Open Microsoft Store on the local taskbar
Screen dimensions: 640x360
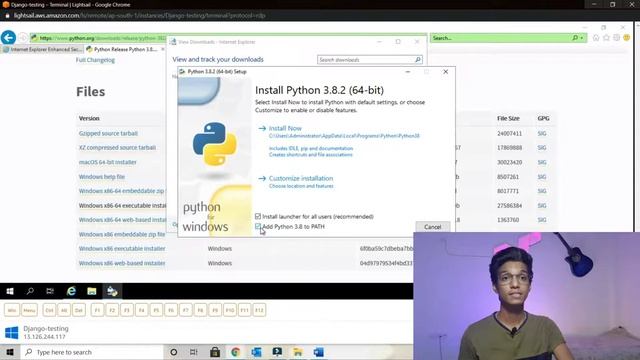[x=215, y=352]
